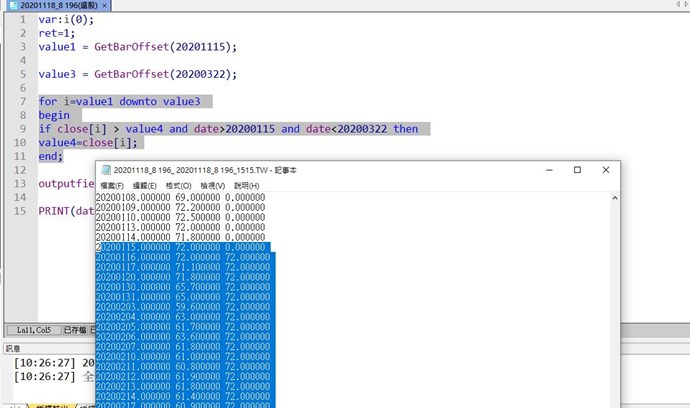Maximize the Notepad window
Image resolution: width=690 pixels, height=408 pixels.
click(577, 171)
